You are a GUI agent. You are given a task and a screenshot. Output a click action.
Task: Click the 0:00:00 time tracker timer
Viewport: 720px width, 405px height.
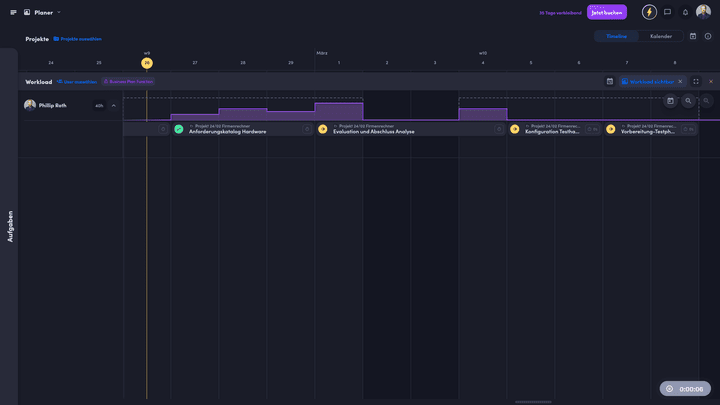point(685,389)
